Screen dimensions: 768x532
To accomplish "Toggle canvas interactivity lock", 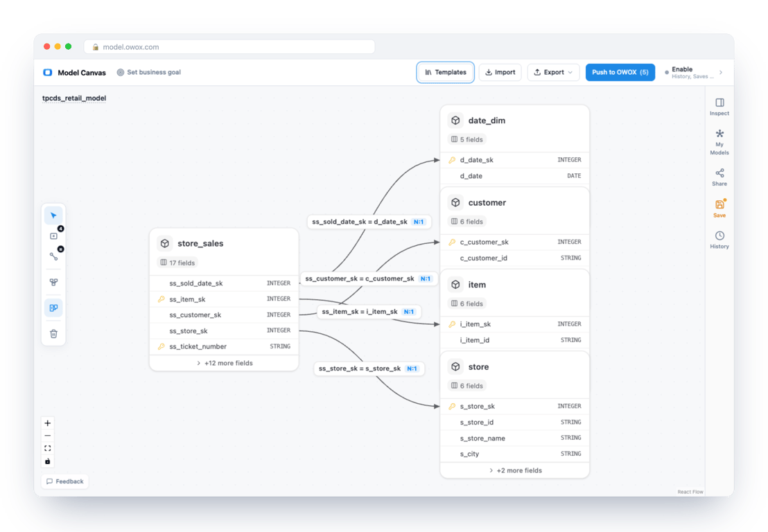I will click(x=48, y=461).
